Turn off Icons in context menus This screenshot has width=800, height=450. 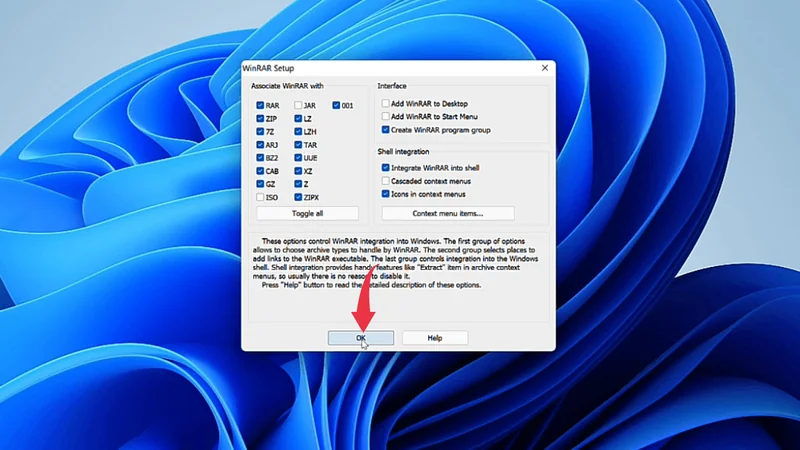386,194
